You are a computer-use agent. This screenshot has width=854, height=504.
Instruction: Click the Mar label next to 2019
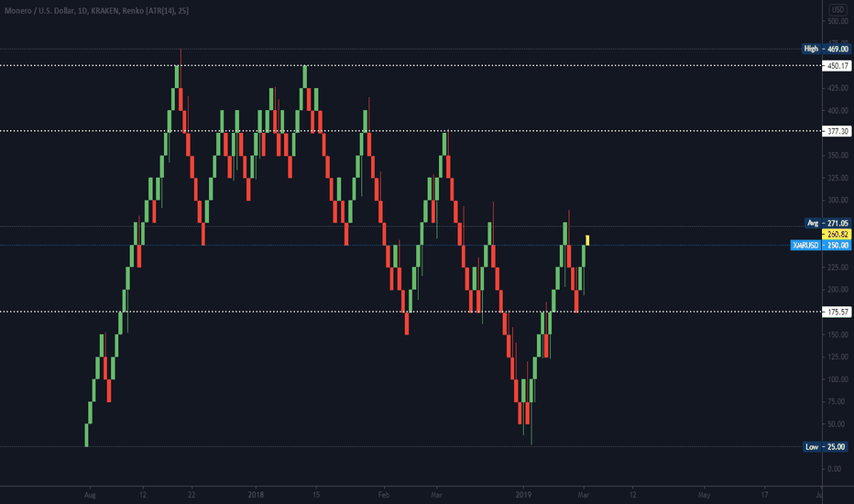[584, 495]
